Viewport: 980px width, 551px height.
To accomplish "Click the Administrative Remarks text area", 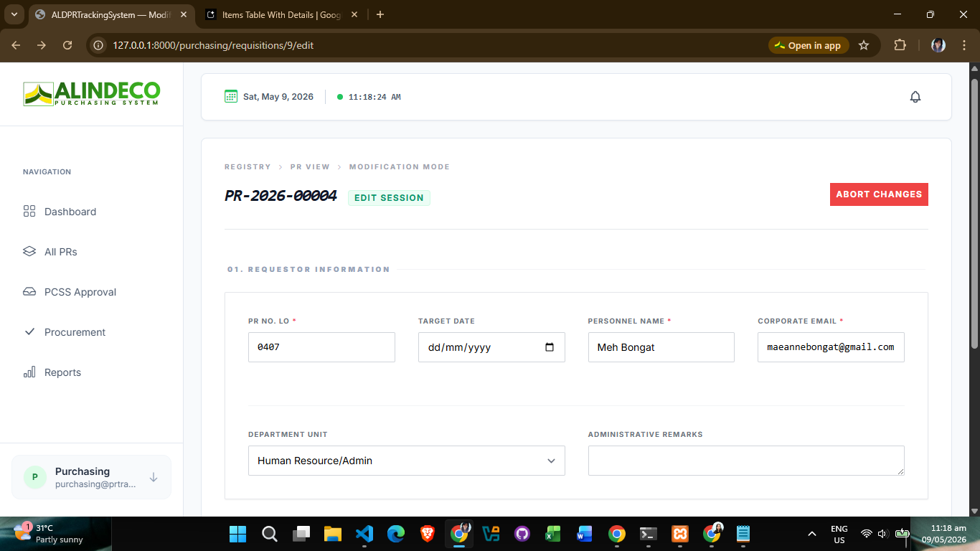I will tap(746, 461).
